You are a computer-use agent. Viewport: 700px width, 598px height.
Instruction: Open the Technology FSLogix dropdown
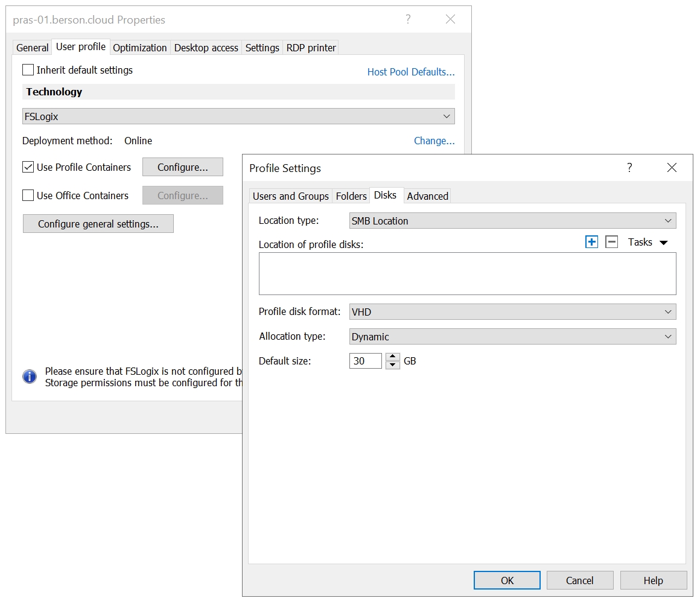click(x=238, y=116)
